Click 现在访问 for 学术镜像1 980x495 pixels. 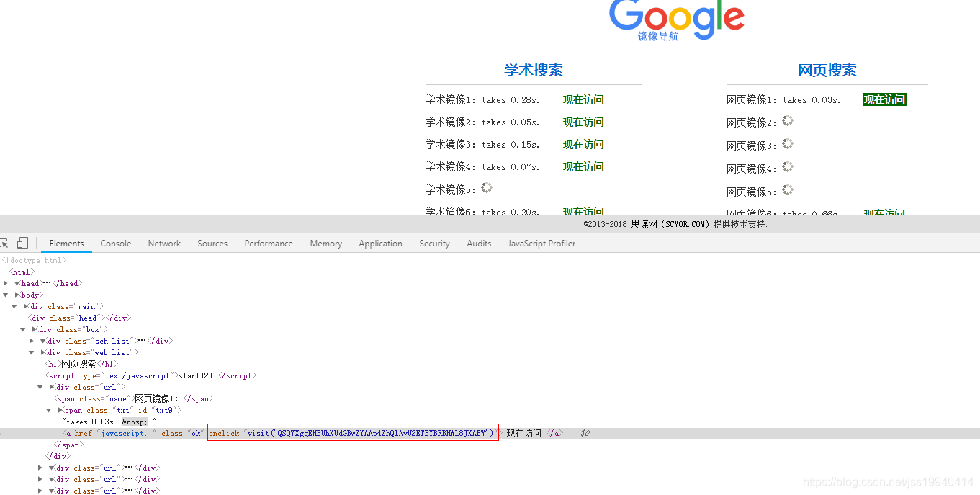click(x=583, y=100)
